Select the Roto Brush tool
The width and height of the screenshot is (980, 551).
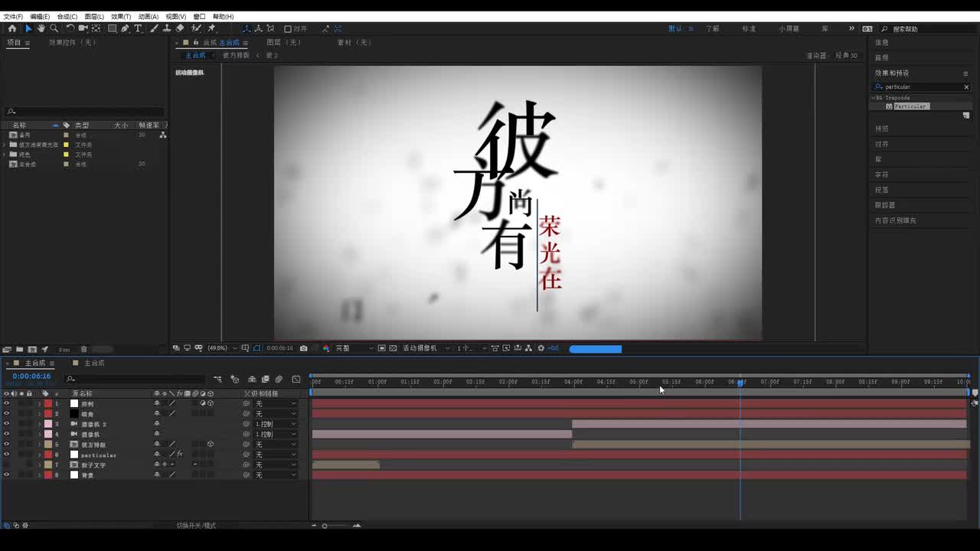(197, 28)
